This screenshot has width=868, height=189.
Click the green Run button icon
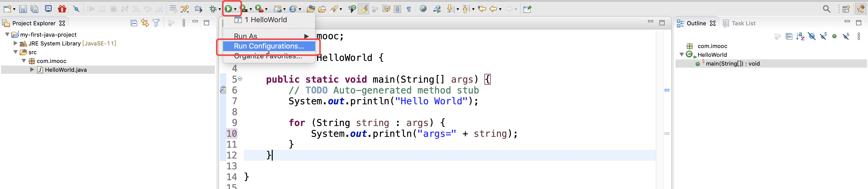229,9
